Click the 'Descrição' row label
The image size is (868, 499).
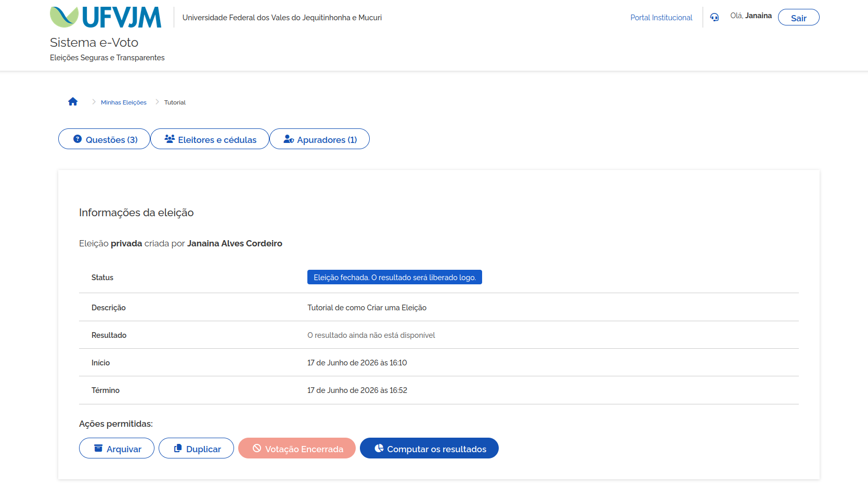tap(109, 308)
